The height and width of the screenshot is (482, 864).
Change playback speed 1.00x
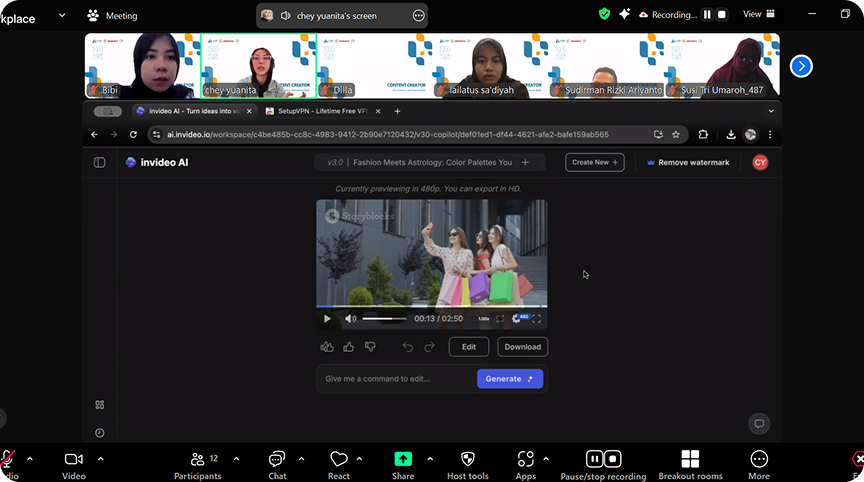click(x=483, y=318)
